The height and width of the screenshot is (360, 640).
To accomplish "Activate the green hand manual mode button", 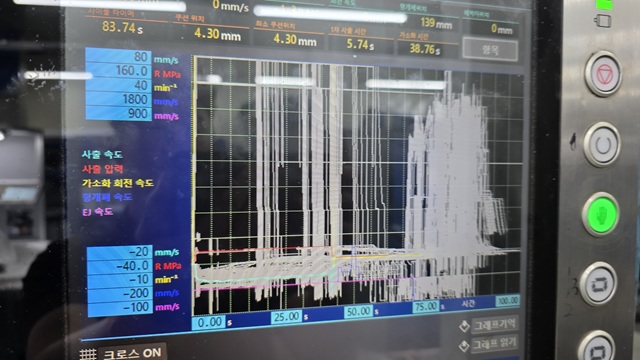I will (x=601, y=214).
